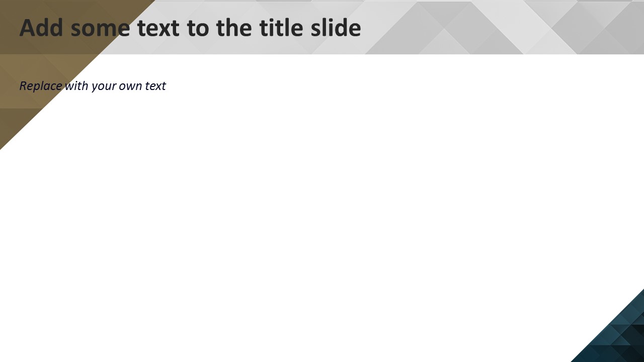Click the word "own" in the italic subtitle
The image size is (644, 362).
130,87
